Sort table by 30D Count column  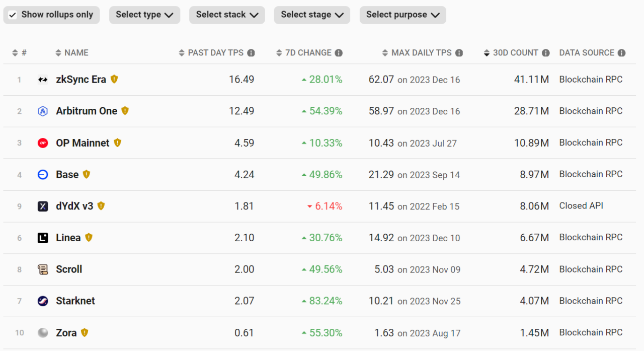(515, 53)
